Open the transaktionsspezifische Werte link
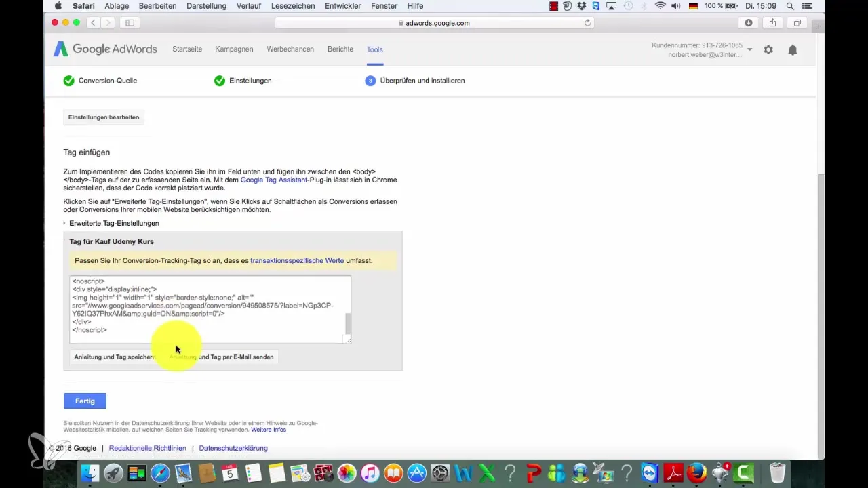868x488 pixels. click(297, 260)
